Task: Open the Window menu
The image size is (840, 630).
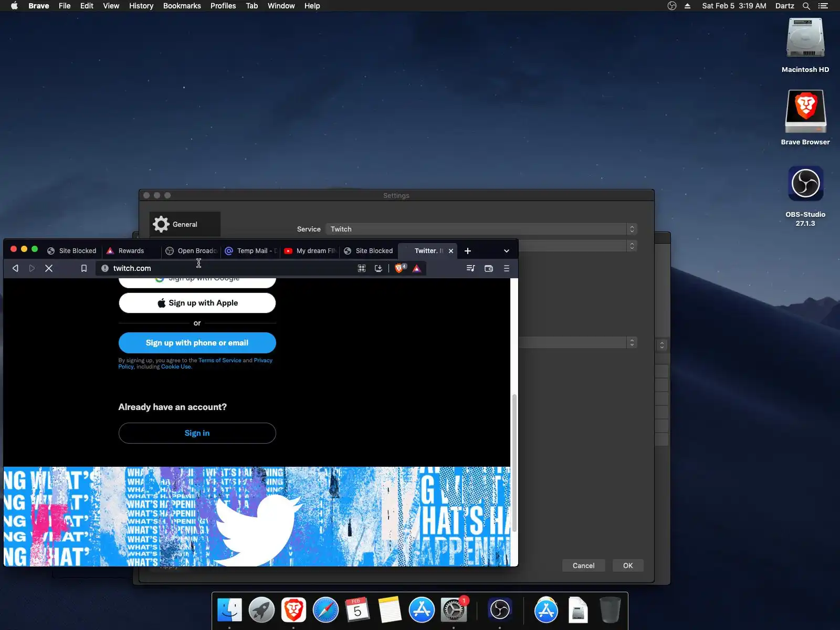Action: (281, 6)
